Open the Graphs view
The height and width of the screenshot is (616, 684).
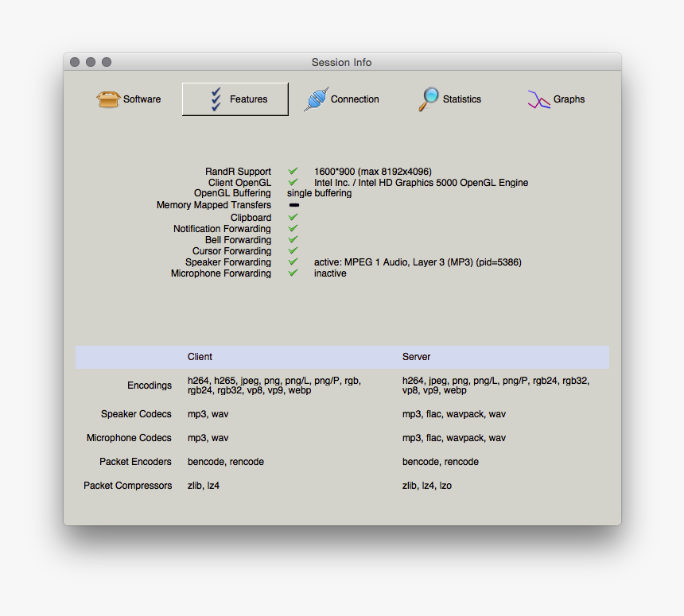[x=556, y=99]
